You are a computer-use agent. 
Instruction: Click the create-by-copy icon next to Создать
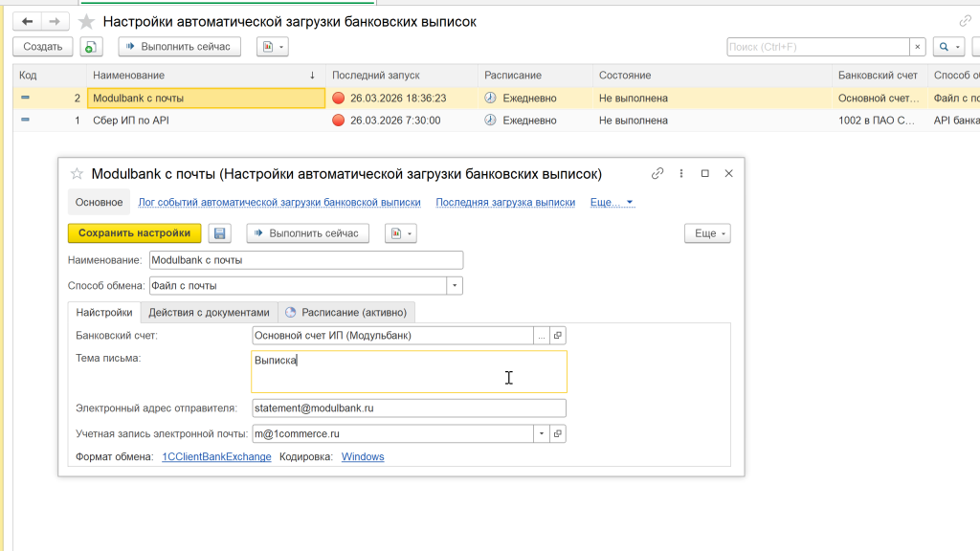coord(91,47)
